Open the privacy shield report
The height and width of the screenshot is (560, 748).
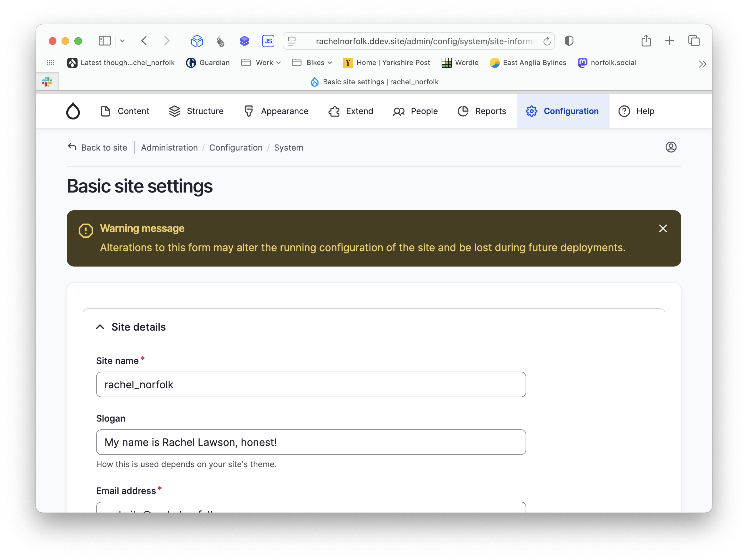(569, 41)
